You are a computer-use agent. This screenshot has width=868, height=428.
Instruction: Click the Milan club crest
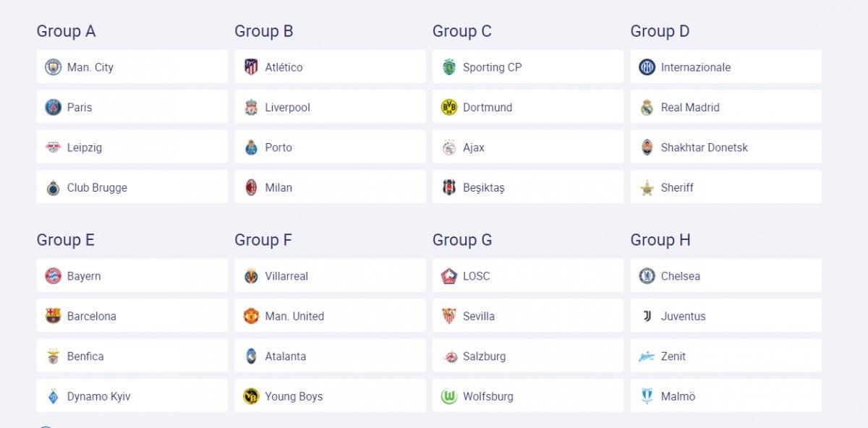click(251, 188)
